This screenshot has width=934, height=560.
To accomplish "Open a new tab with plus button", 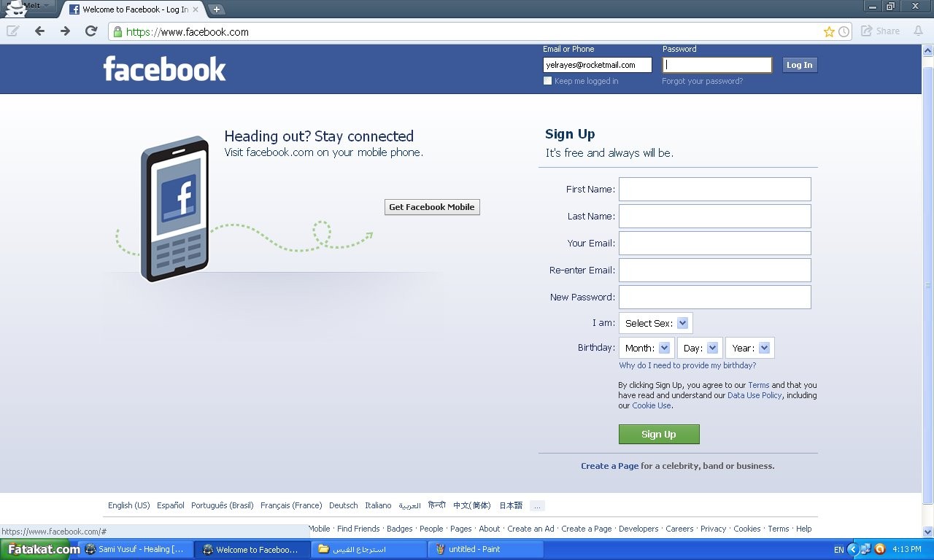I will [x=217, y=9].
